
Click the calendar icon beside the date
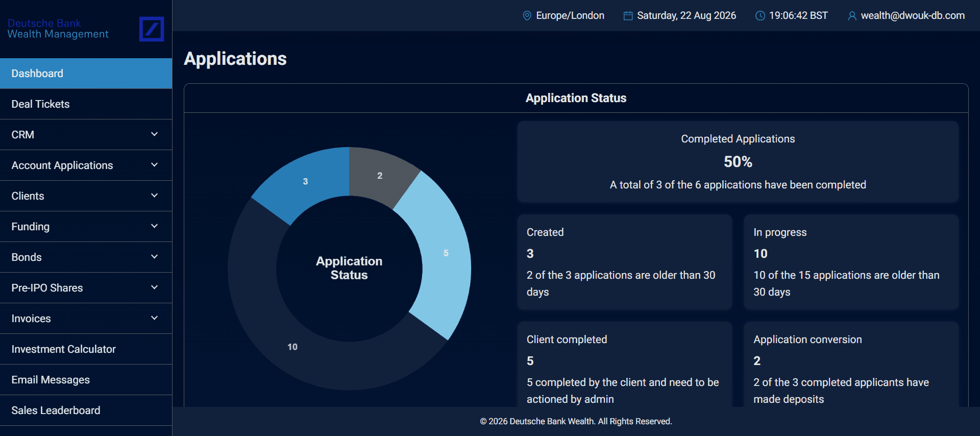point(628,16)
